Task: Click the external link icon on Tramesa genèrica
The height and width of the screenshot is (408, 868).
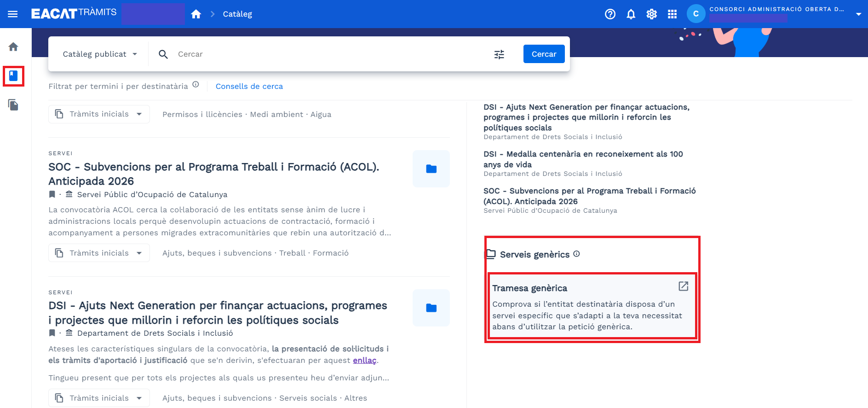Action: pos(684,286)
